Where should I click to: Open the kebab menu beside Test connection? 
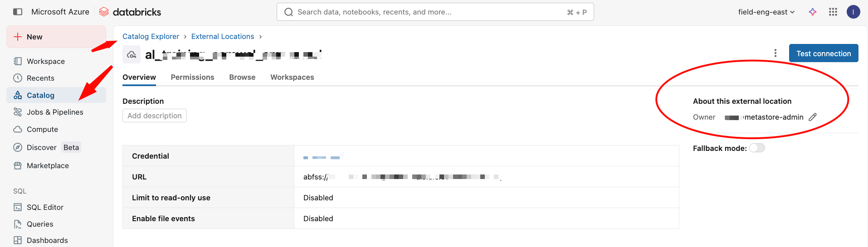pyautogui.click(x=775, y=53)
